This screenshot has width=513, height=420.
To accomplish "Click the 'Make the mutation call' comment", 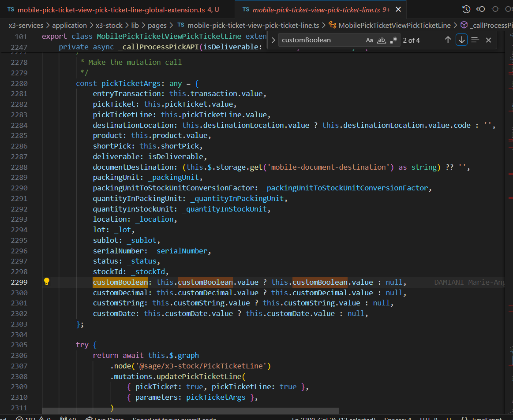I will click(x=135, y=62).
